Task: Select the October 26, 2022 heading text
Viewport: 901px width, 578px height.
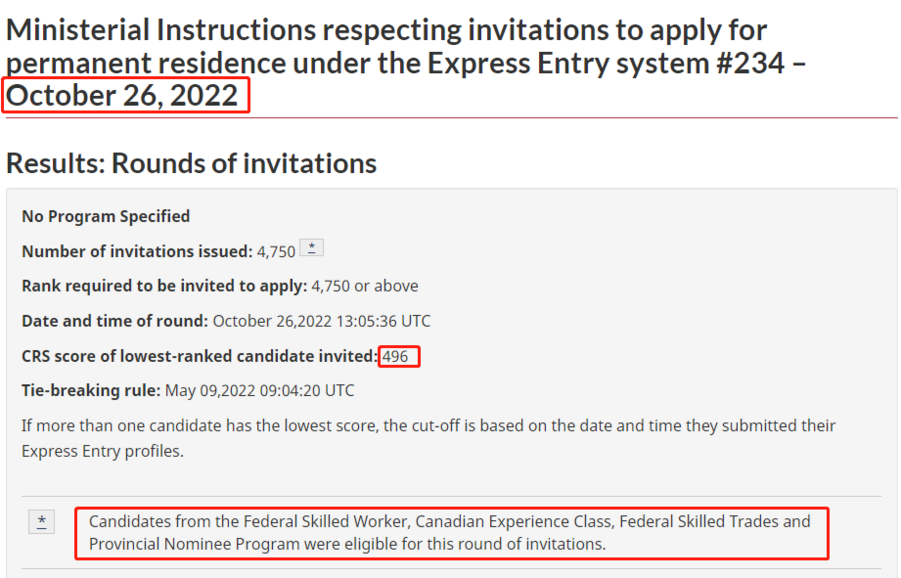Action: (x=122, y=95)
